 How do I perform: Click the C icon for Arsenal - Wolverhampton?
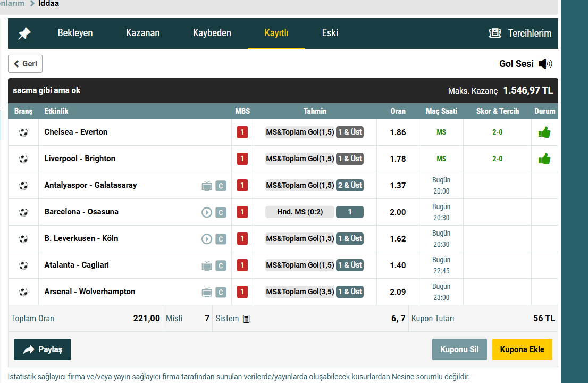click(x=221, y=292)
